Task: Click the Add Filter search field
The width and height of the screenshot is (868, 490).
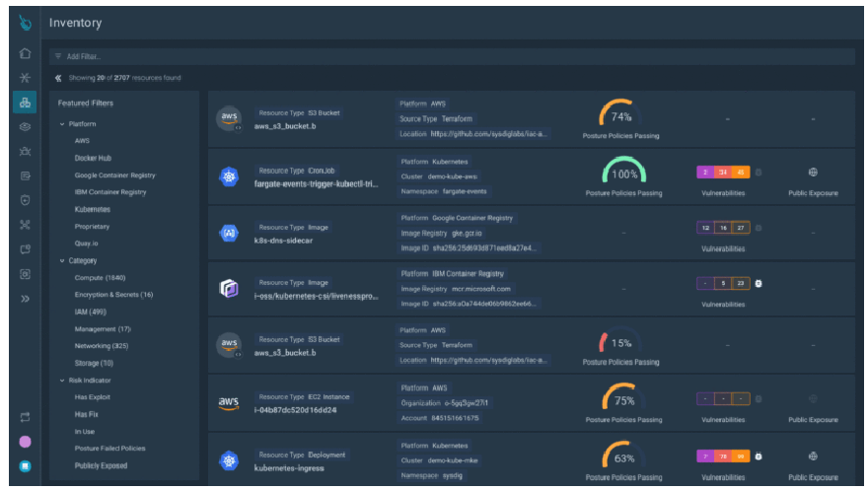Action: [x=395, y=57]
